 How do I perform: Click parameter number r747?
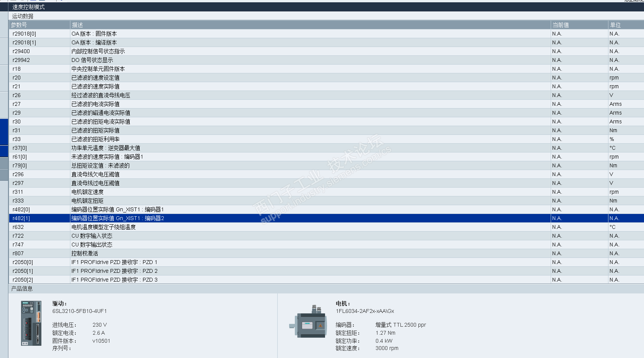coord(18,245)
